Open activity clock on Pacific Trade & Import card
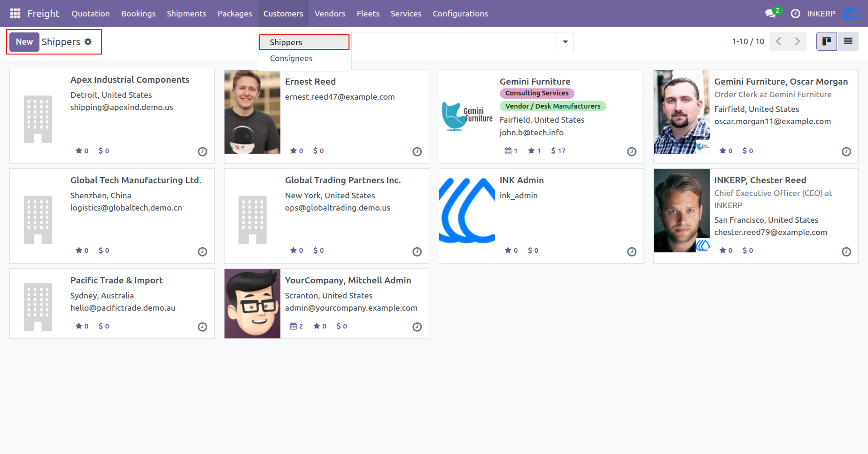 click(202, 327)
